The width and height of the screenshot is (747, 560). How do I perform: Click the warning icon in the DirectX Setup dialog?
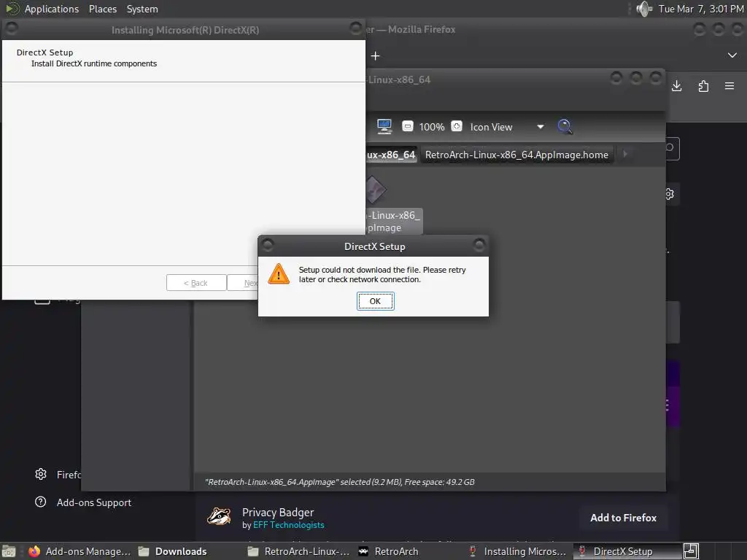pyautogui.click(x=279, y=274)
